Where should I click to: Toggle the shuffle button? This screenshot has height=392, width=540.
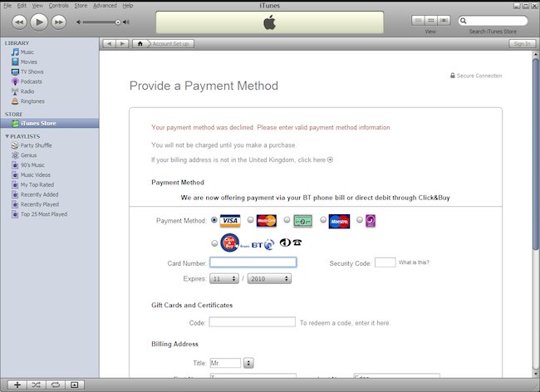pyautogui.click(x=37, y=385)
